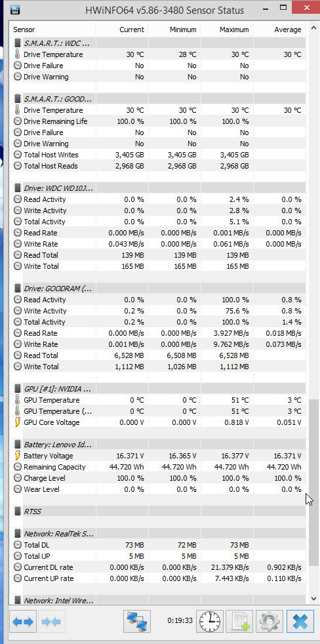Click the expand layout arrows icon

(x=23, y=622)
